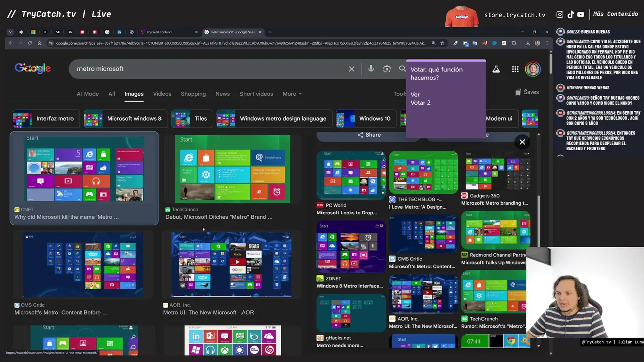
Task: Open the tab search dropdown arrow
Action: [x=10, y=32]
